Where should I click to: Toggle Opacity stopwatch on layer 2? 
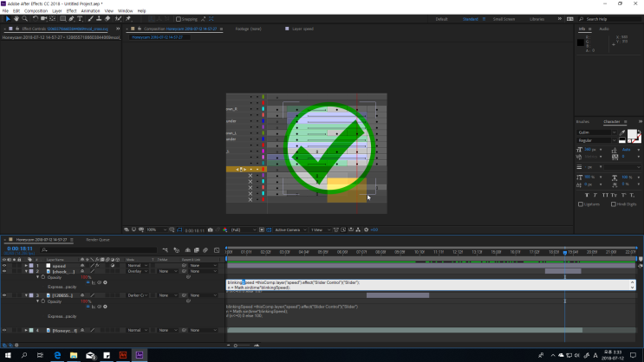(43, 277)
